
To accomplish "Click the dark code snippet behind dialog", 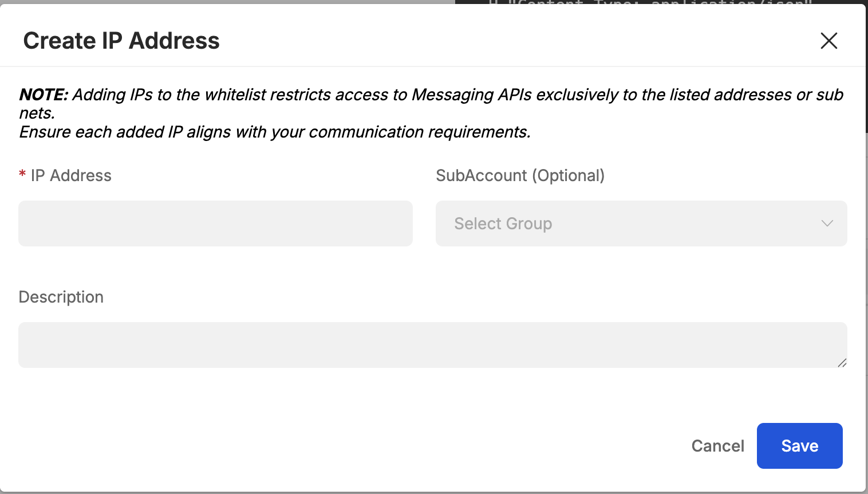I will tap(647, 2).
